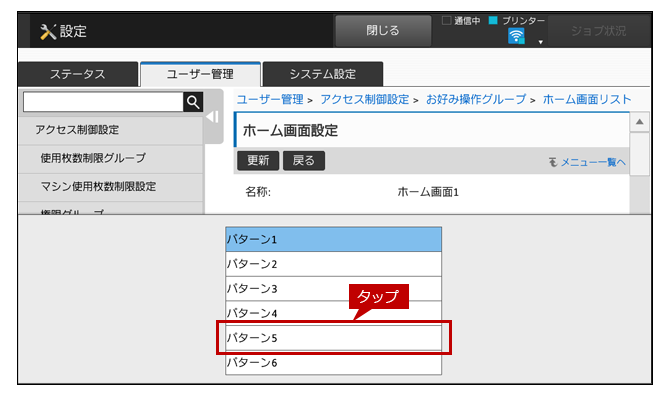
Task: Click the 通信中 status indicator
Action: (461, 21)
